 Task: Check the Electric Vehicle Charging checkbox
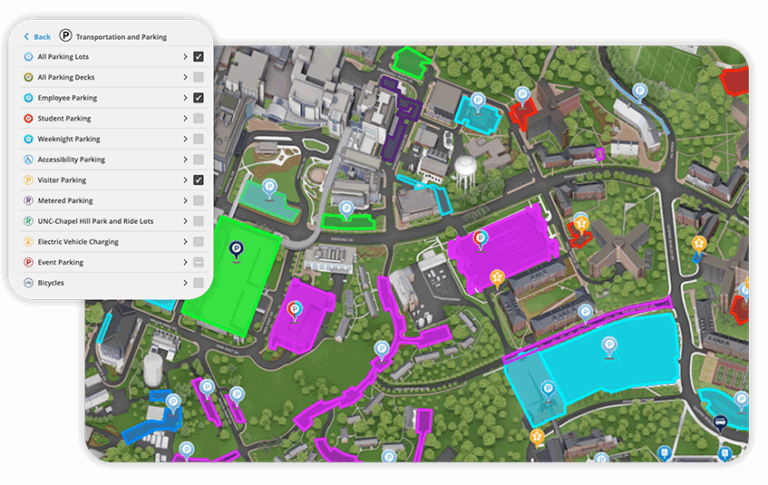pos(198,242)
